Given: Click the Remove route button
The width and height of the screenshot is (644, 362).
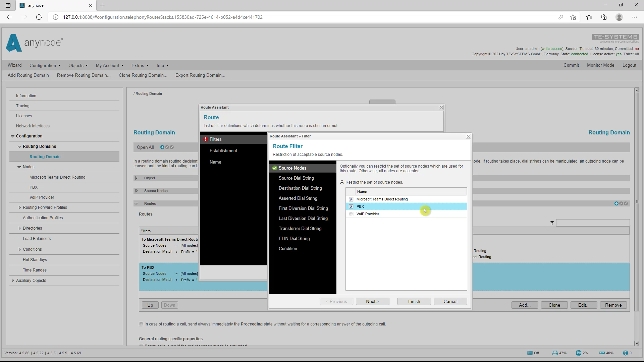Looking at the screenshot, I should [x=613, y=305].
